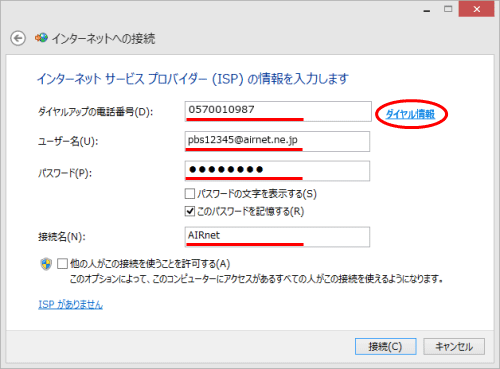Click the ダイヤルアップの電話番号(D) label
This screenshot has height=369, width=500.
click(x=95, y=112)
